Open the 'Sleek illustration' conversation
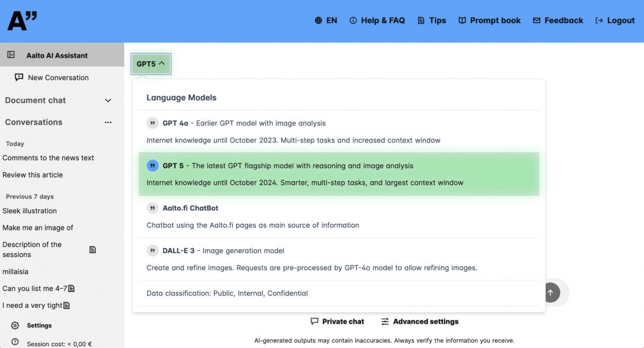The width and height of the screenshot is (644, 348). (29, 211)
